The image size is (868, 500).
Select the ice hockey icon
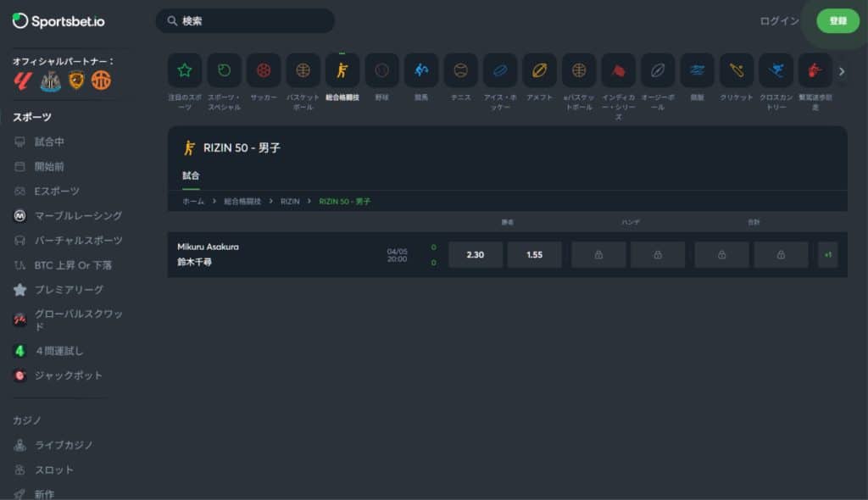[x=500, y=70]
